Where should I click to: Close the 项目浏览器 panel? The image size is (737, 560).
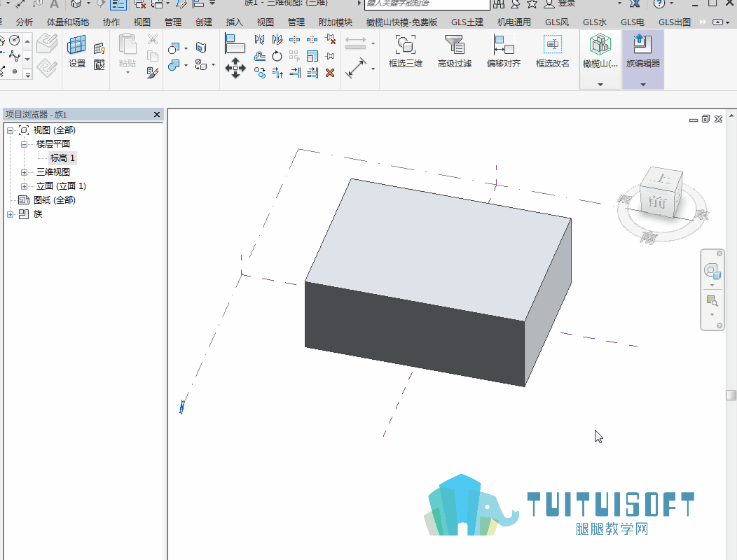click(x=157, y=114)
